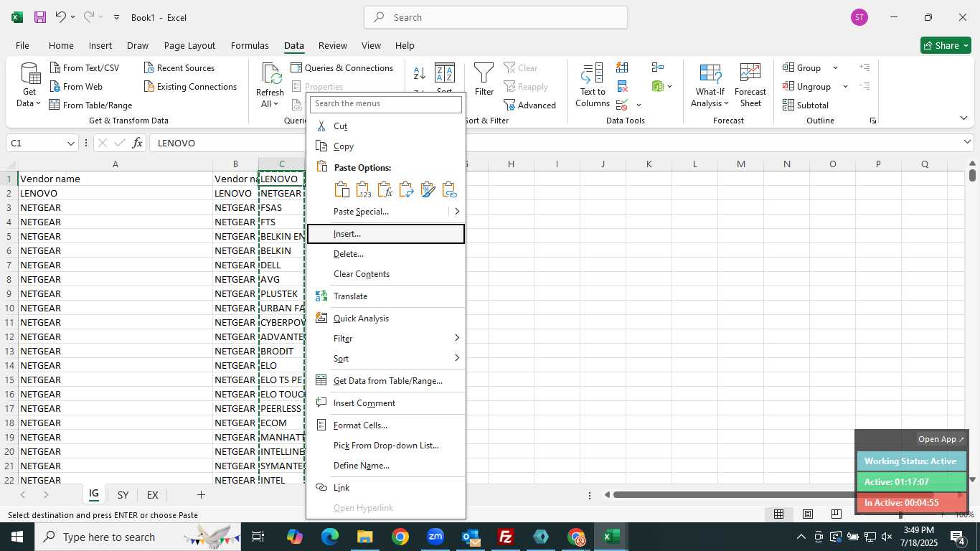
Task: Expand the Ungroup dropdown arrow
Action: coord(845,87)
